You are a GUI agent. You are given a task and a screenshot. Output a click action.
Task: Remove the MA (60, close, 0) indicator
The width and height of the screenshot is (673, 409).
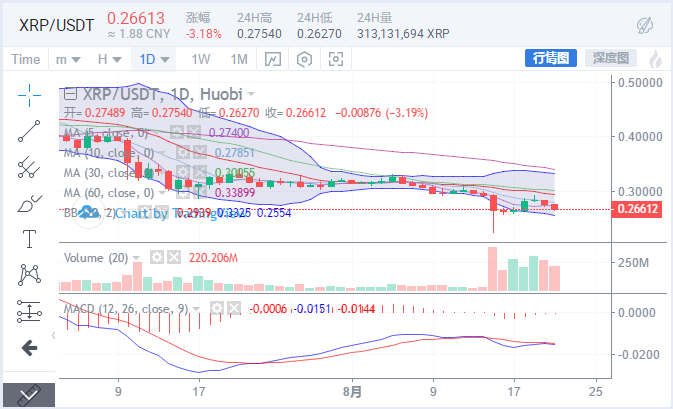pos(200,192)
